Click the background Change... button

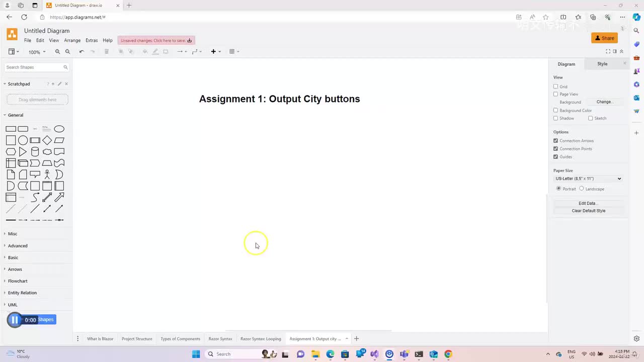point(604,102)
